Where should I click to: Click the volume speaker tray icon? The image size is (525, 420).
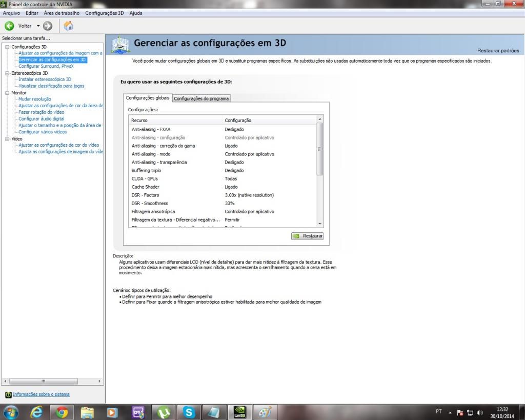coord(480,413)
